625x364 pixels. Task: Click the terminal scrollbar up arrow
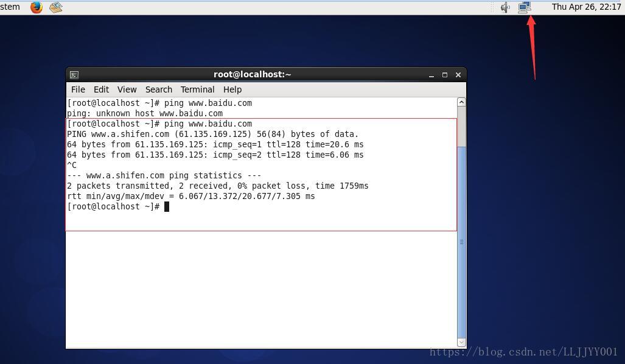click(461, 102)
